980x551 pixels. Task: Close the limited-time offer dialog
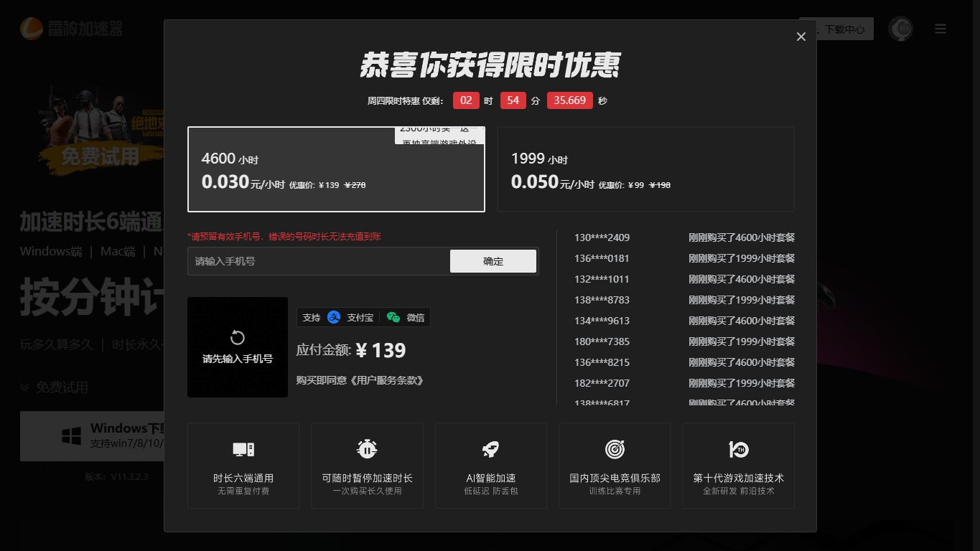[801, 37]
